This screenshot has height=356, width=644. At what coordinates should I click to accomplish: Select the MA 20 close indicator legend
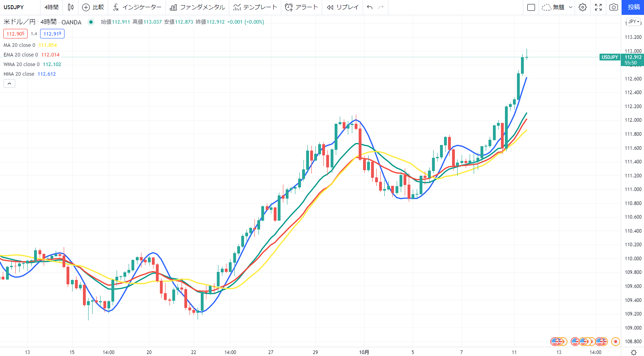[19, 45]
